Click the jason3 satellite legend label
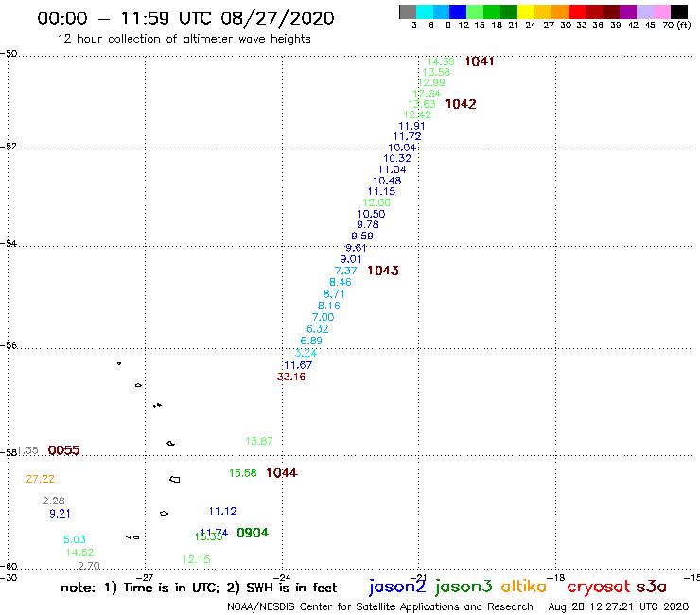700x615 pixels. tap(464, 587)
